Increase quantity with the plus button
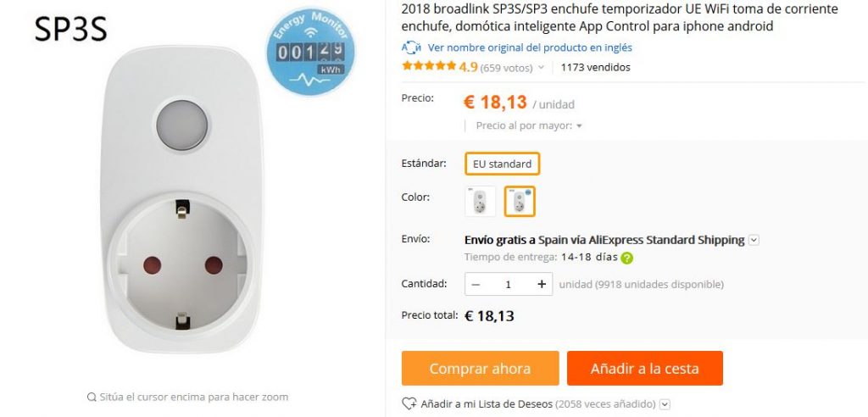868x417 pixels. tap(542, 284)
